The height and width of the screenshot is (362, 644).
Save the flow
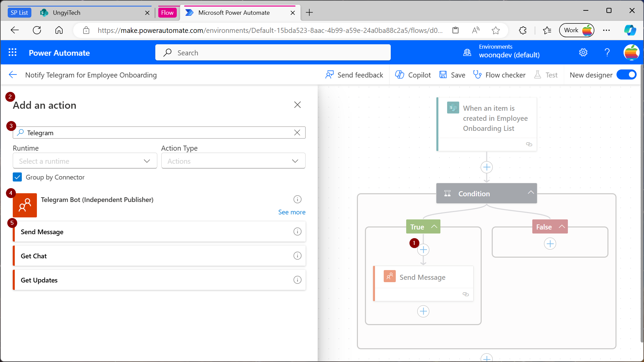pyautogui.click(x=452, y=75)
